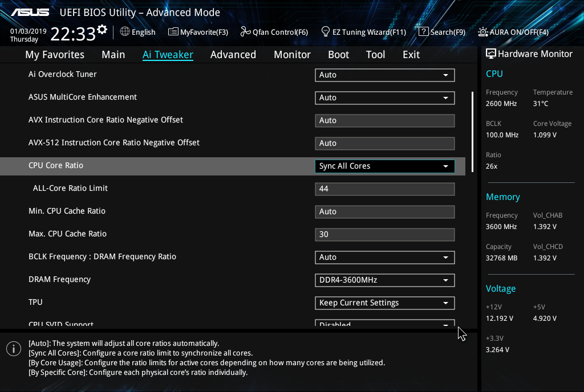Select the Max. CPU Cache Ratio label
The image size is (584, 392).
tap(67, 234)
